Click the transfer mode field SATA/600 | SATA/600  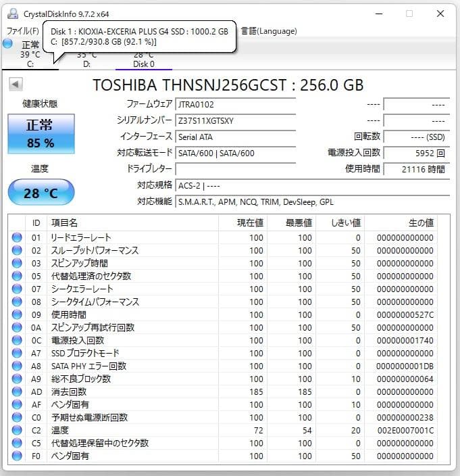tap(236, 153)
